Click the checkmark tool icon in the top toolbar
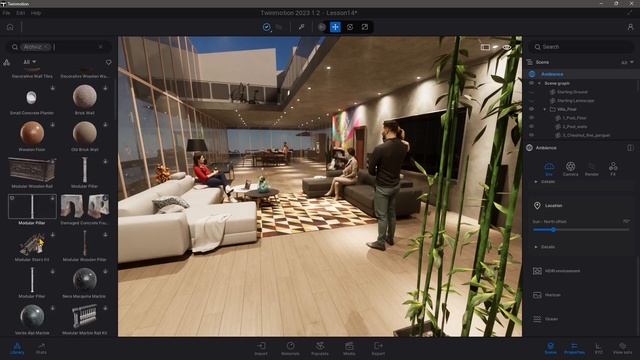 267,27
